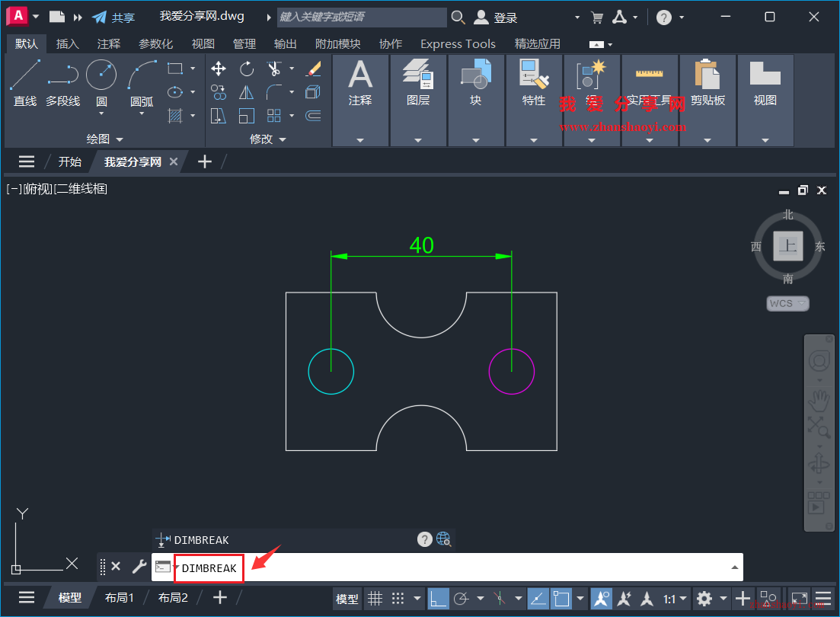
Task: Switch to the Annotate (注释) ribbon tab
Action: click(x=109, y=44)
